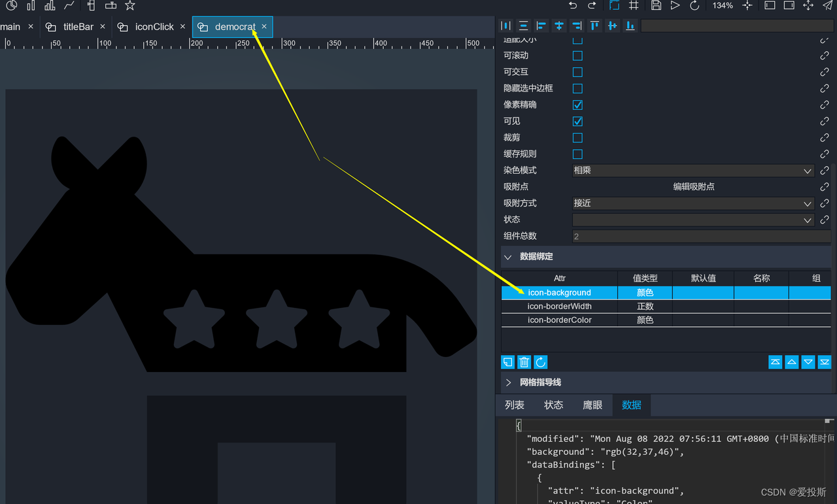Uncheck the 像素精确 checkbox
837x504 pixels.
point(577,105)
